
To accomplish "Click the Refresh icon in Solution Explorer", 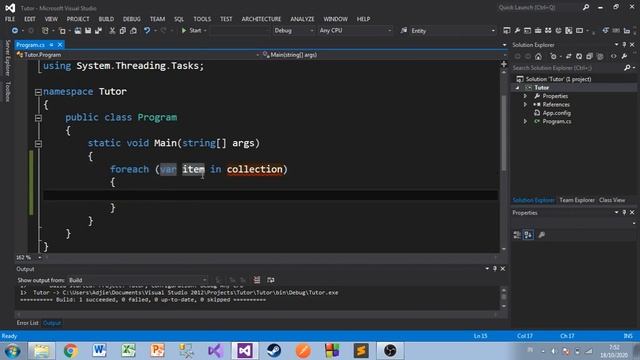I will [x=579, y=56].
